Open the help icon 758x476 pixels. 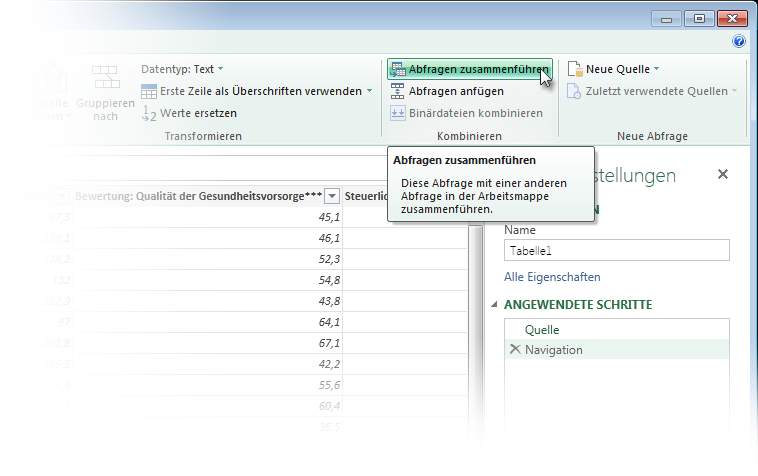(x=739, y=42)
